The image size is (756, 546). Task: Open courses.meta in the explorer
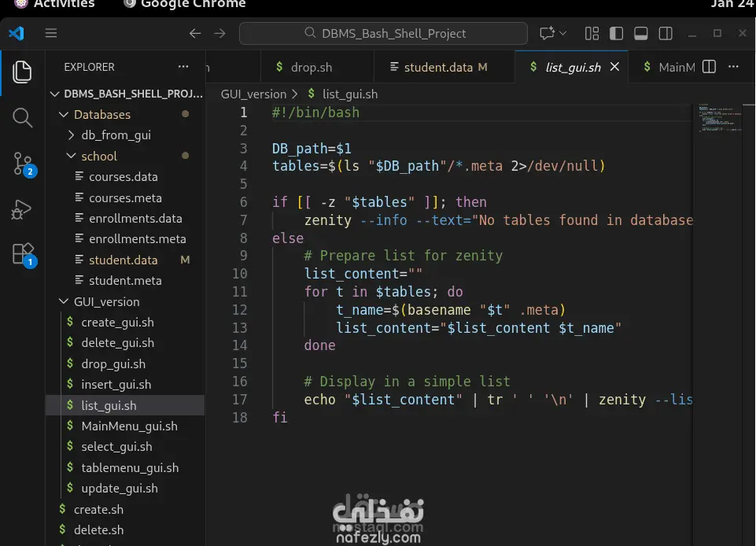tap(127, 197)
